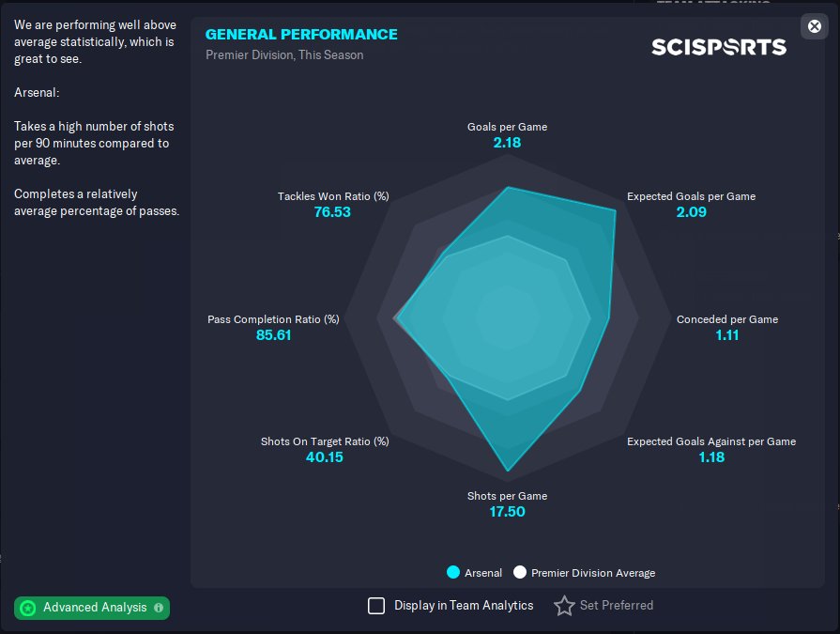The width and height of the screenshot is (840, 634).
Task: Click the SciSports logo
Action: (719, 47)
